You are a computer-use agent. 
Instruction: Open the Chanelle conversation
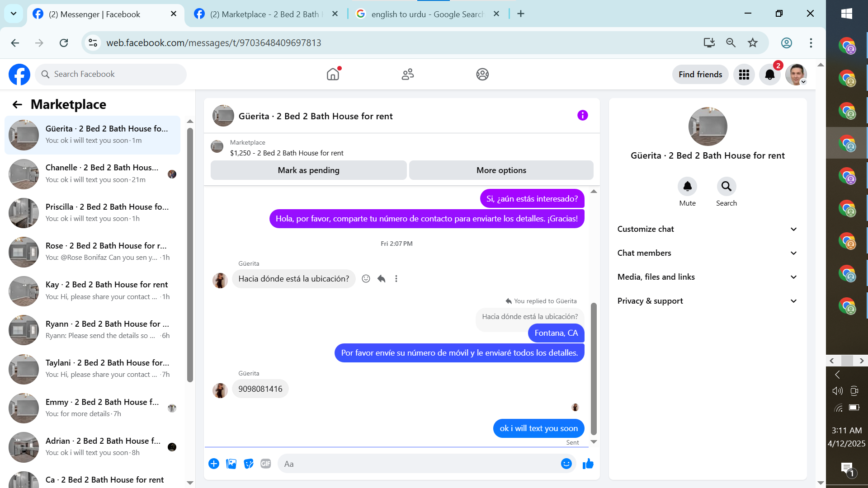click(x=93, y=174)
